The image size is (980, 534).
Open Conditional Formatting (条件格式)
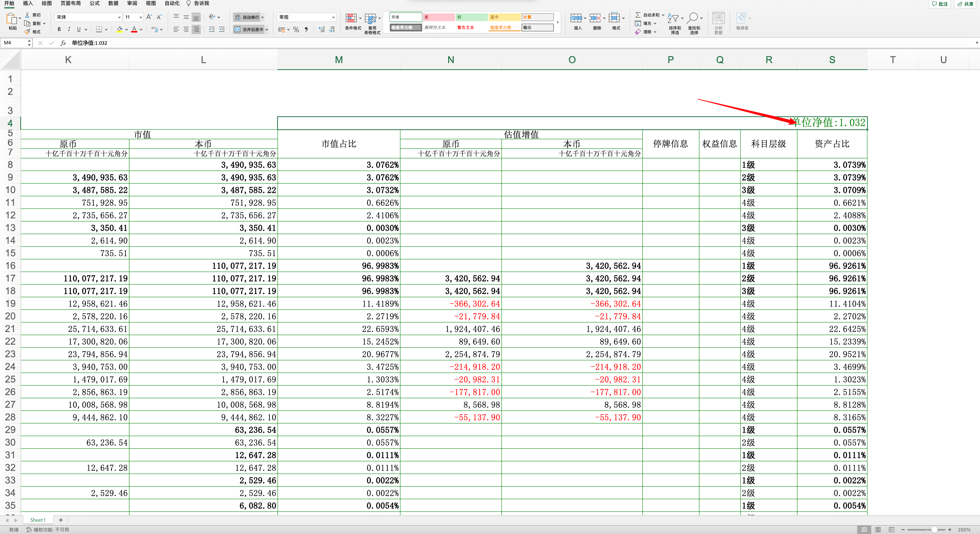point(353,22)
